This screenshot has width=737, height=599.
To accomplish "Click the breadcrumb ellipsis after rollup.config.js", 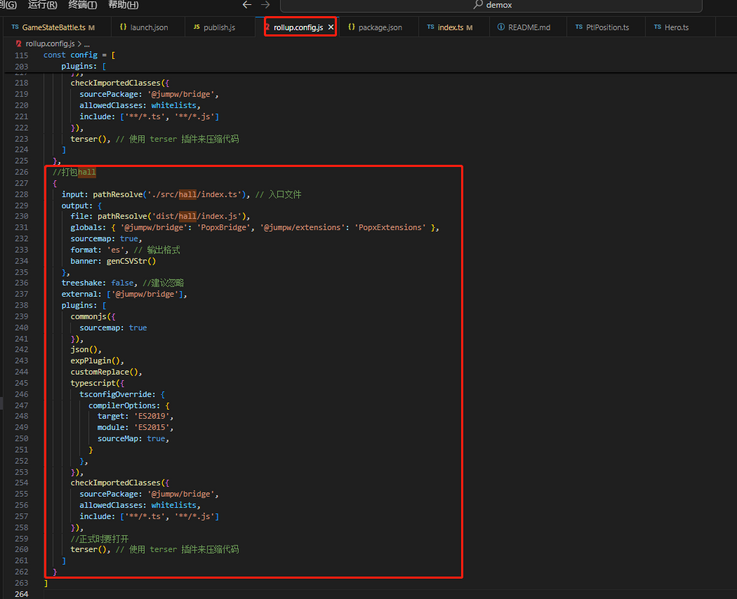I will [86, 44].
